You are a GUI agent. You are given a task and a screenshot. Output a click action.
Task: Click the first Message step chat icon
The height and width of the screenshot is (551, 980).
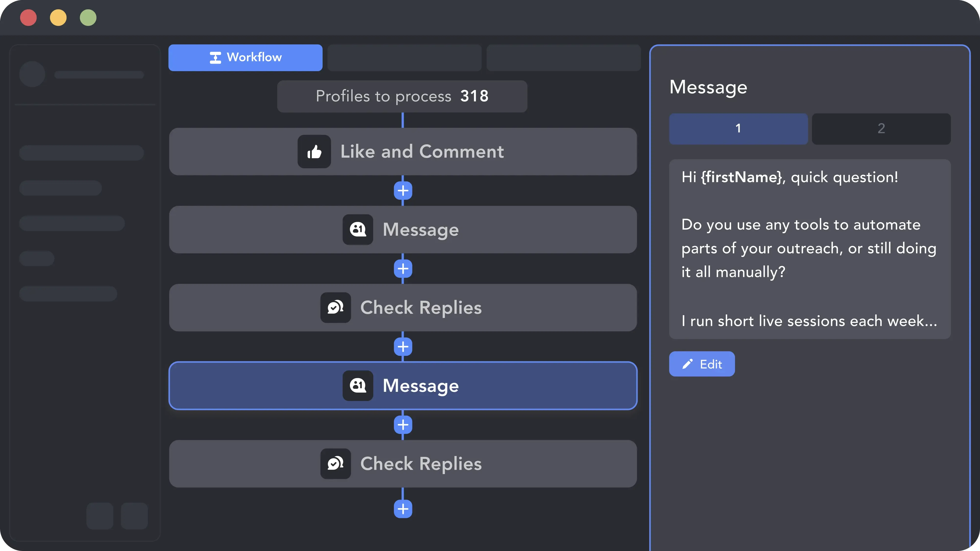(x=358, y=229)
